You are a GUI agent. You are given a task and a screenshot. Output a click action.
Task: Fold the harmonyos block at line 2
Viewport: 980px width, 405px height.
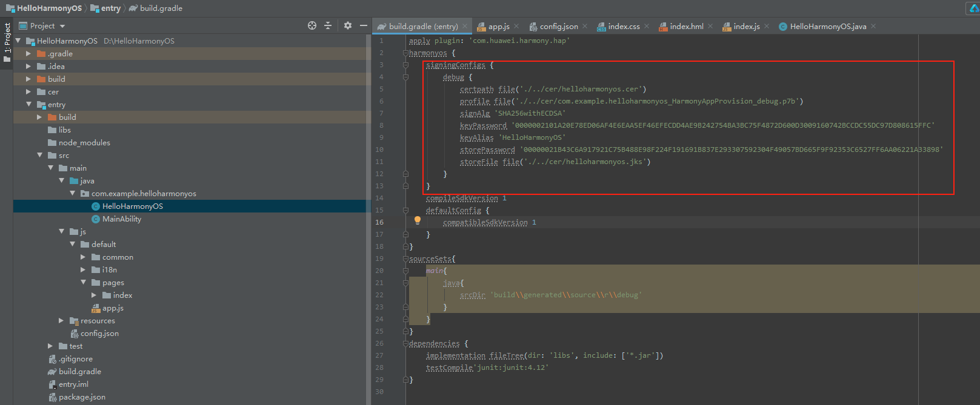click(x=405, y=53)
